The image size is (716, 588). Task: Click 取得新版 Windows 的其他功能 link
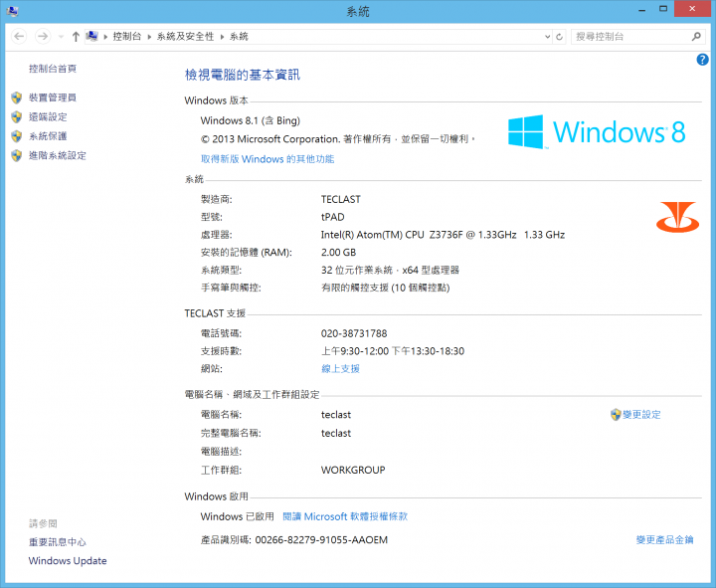pyautogui.click(x=268, y=159)
